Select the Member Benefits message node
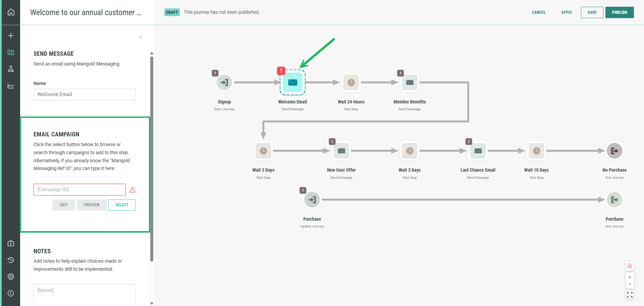644x306 pixels. pos(410,83)
